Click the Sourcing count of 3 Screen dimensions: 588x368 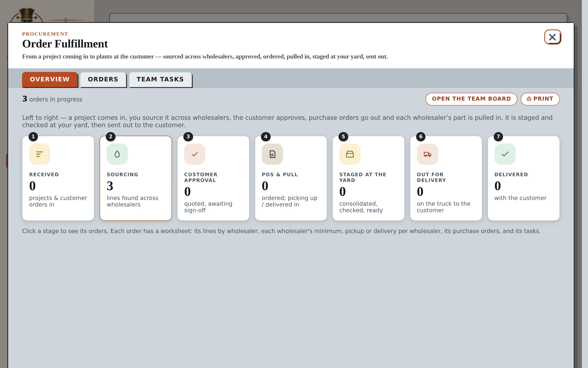110,186
